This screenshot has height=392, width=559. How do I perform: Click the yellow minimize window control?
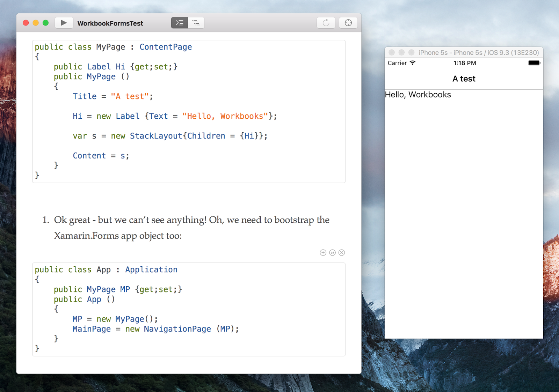click(x=35, y=23)
